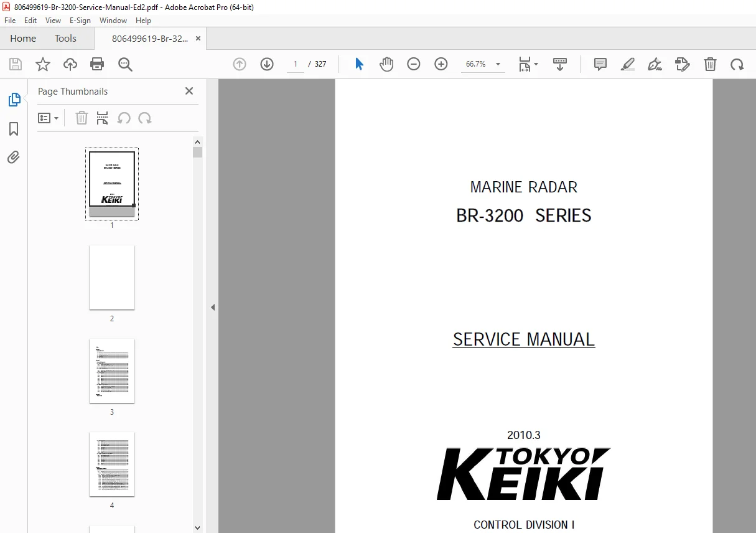Viewport: 756px width, 533px height.
Task: Open the Help menu
Action: [x=143, y=21]
